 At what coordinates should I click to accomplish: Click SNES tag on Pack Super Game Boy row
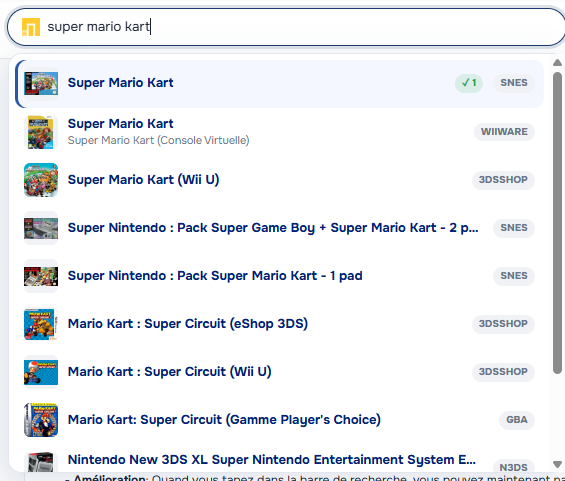pyautogui.click(x=514, y=228)
